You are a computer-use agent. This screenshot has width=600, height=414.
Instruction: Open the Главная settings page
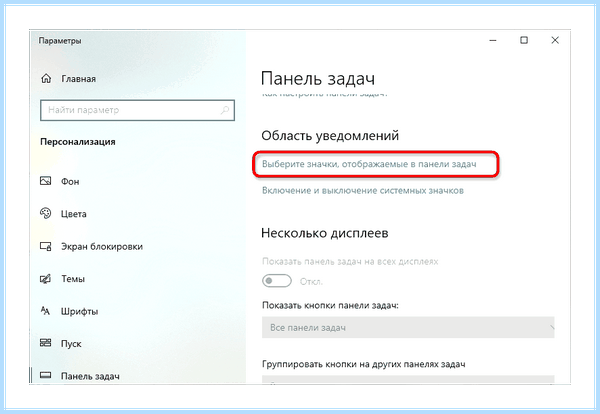tap(78, 79)
